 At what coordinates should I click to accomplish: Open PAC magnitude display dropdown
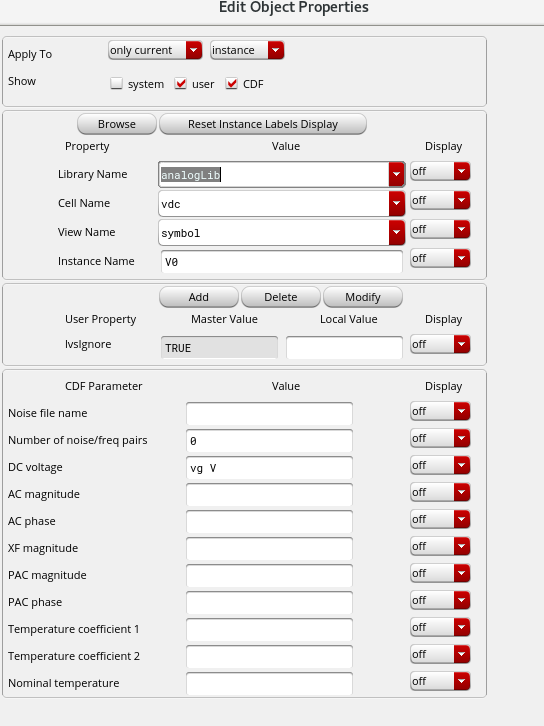pos(440,573)
